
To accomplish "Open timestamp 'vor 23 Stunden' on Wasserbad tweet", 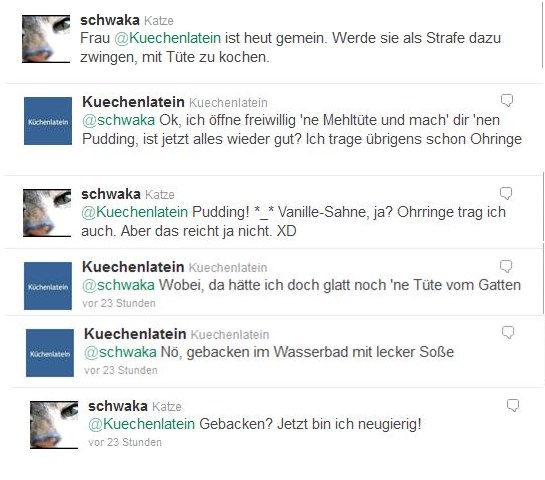I will pyautogui.click(x=121, y=370).
